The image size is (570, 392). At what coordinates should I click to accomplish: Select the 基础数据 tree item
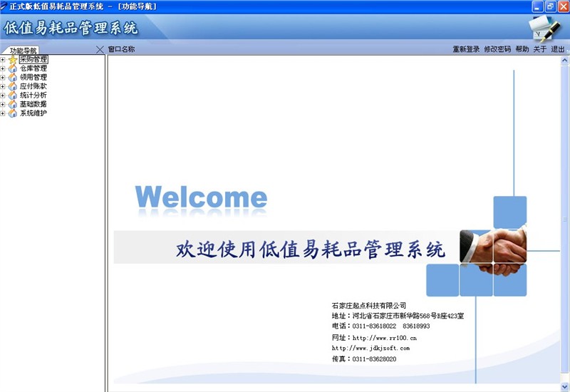coord(33,104)
